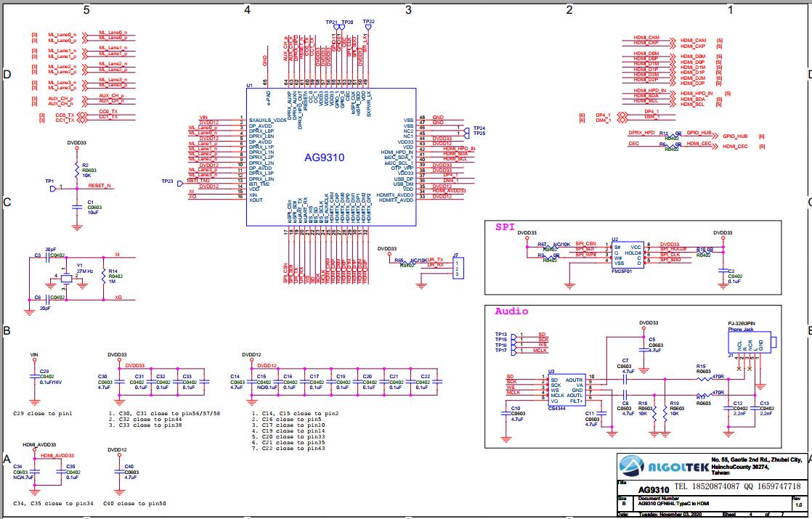Click the TP1 test point label

49,181
